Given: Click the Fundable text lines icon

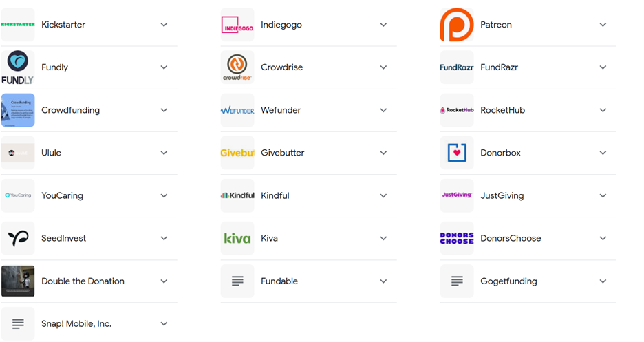Looking at the screenshot, I should pyautogui.click(x=237, y=281).
